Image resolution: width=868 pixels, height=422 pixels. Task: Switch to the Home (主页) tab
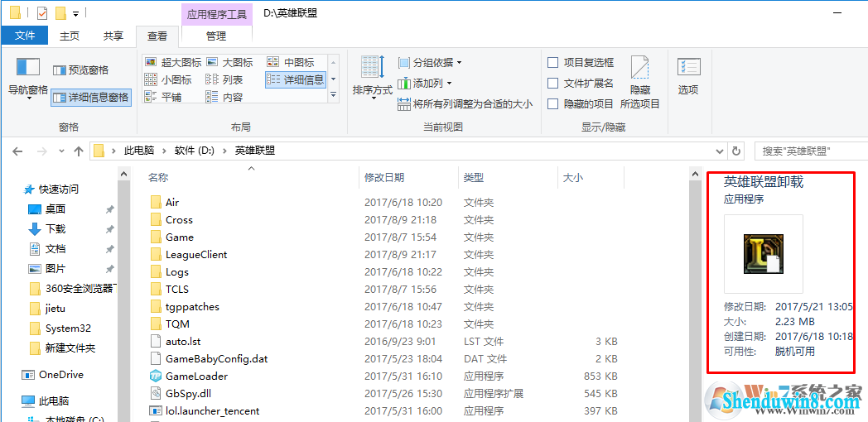click(70, 36)
